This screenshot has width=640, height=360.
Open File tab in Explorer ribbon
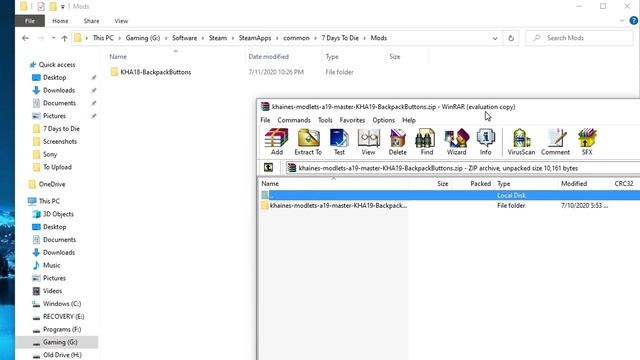coord(30,21)
